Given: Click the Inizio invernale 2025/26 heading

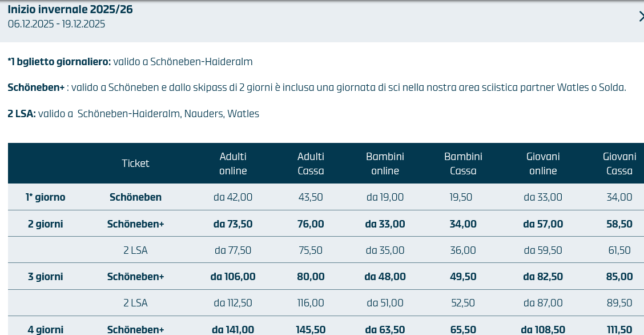Looking at the screenshot, I should coord(70,9).
